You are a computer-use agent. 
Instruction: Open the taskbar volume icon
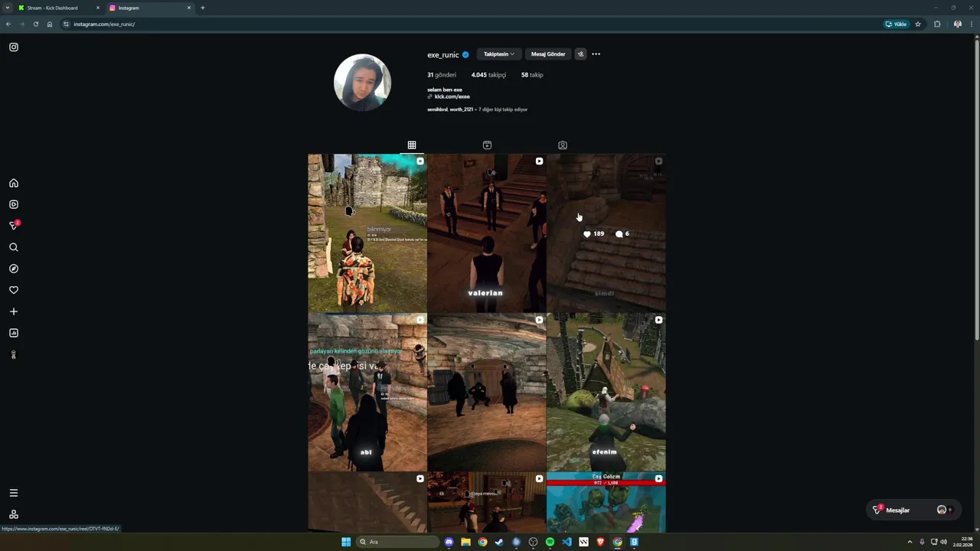coord(943,542)
